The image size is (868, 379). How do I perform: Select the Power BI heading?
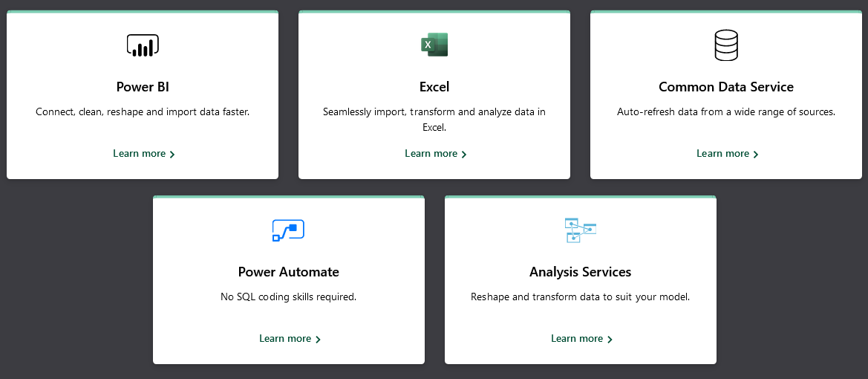pos(143,87)
